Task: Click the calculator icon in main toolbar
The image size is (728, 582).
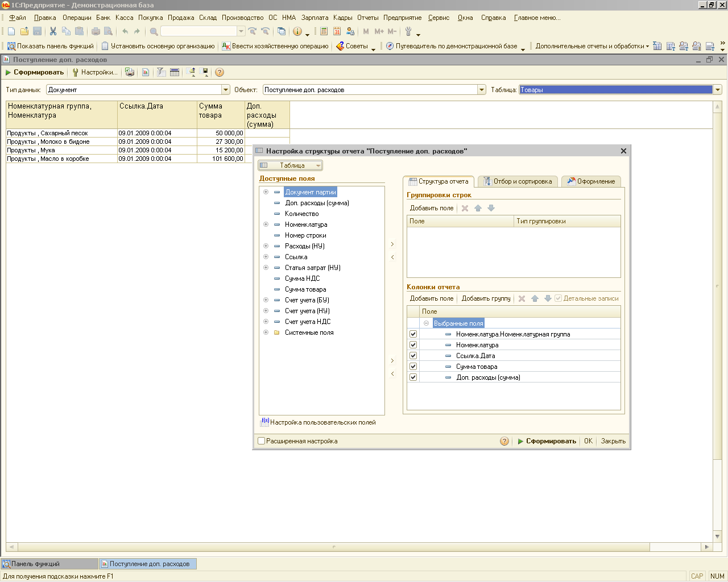Action: pos(324,31)
